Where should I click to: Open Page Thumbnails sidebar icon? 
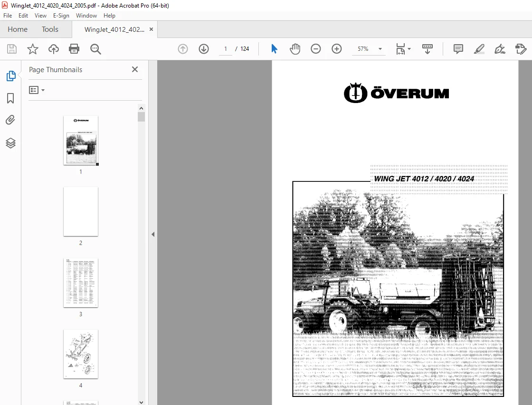[x=10, y=75]
